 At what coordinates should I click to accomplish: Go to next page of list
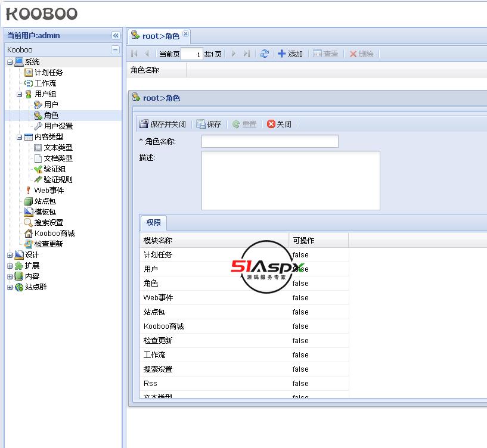[x=234, y=54]
